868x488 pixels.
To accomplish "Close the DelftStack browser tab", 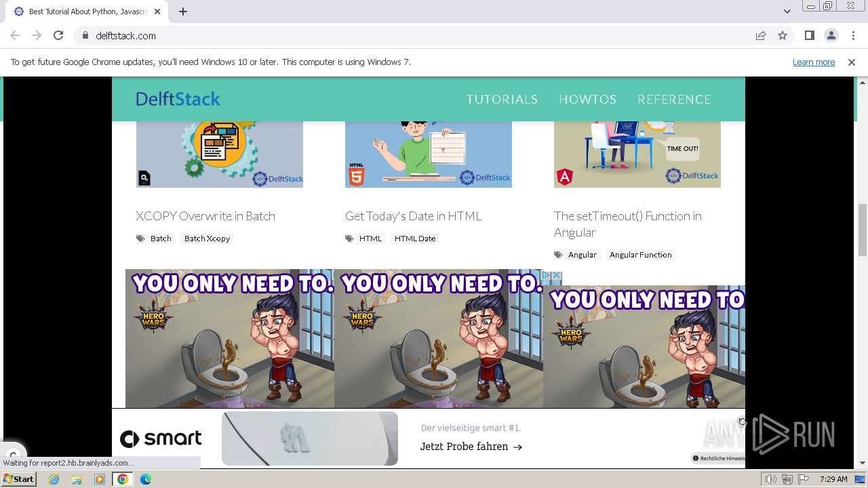I will click(x=157, y=12).
